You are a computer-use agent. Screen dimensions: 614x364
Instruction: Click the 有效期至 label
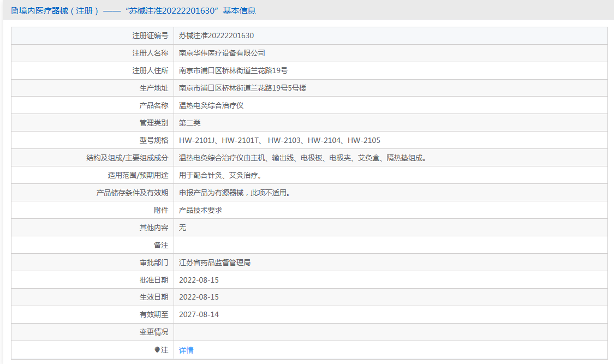click(154, 315)
